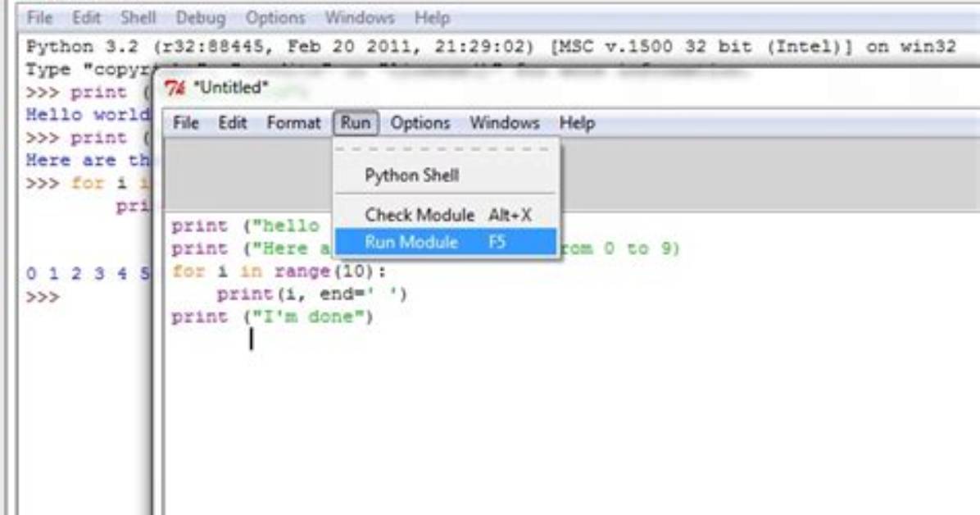Click the 'print ("I'm done")' code line
980x515 pixels.
[x=272, y=317]
